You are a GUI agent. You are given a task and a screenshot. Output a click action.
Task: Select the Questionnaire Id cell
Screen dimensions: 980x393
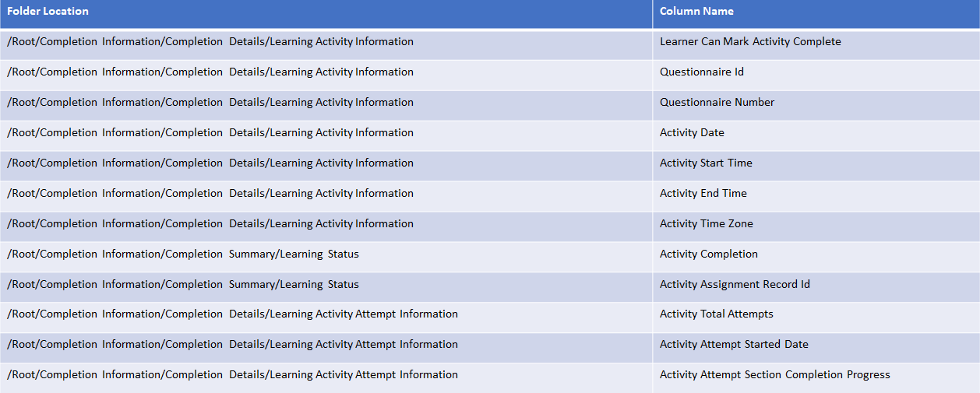click(702, 72)
